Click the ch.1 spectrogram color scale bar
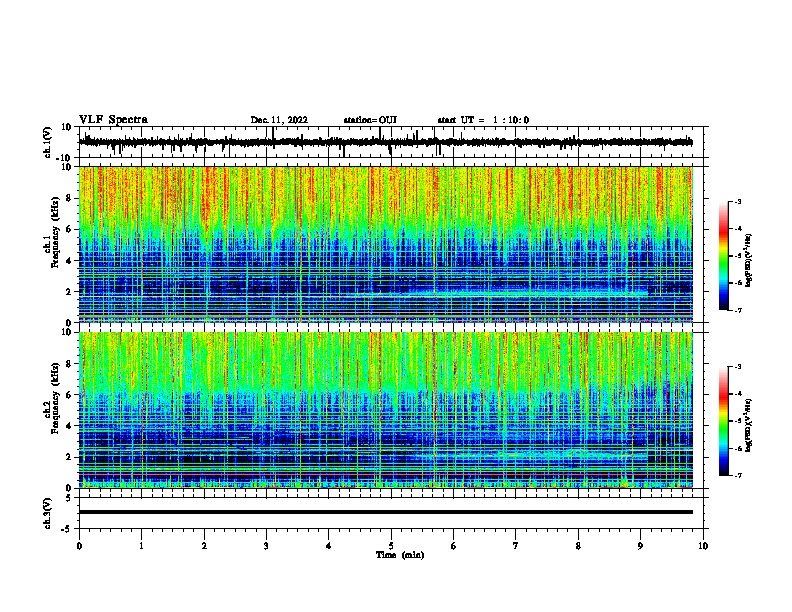This screenshot has height=612, width=792. tap(724, 256)
